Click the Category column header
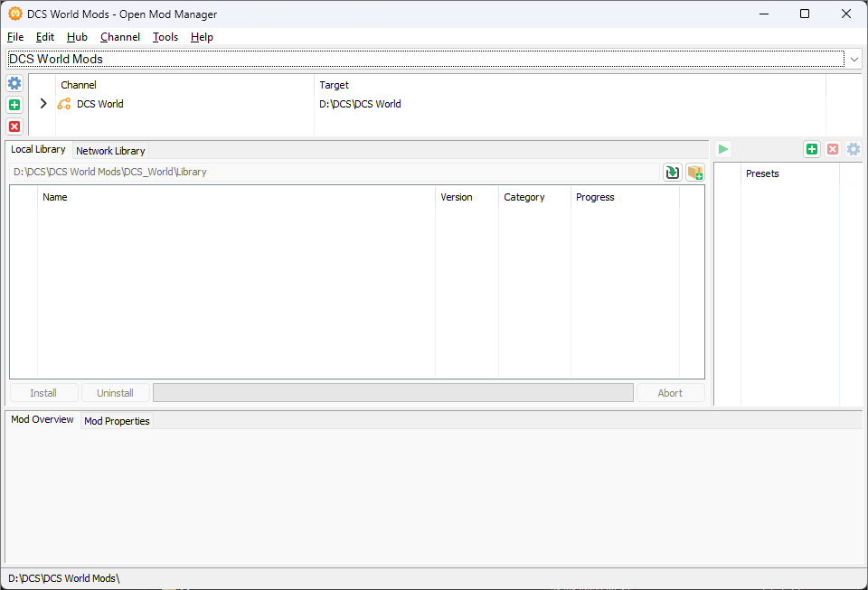 pyautogui.click(x=533, y=197)
